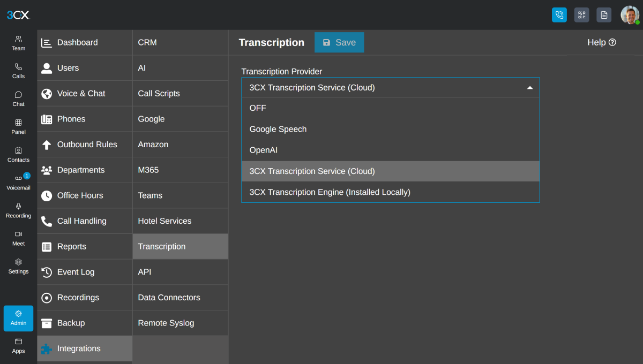Open the QR code icon
The image size is (643, 364).
pyautogui.click(x=582, y=15)
